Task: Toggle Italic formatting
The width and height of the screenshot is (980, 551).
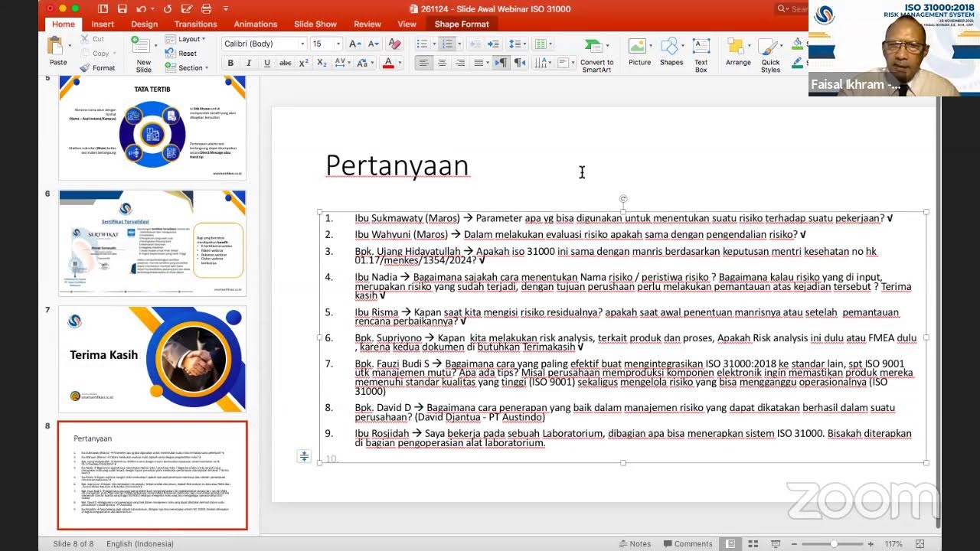Action: pos(249,63)
